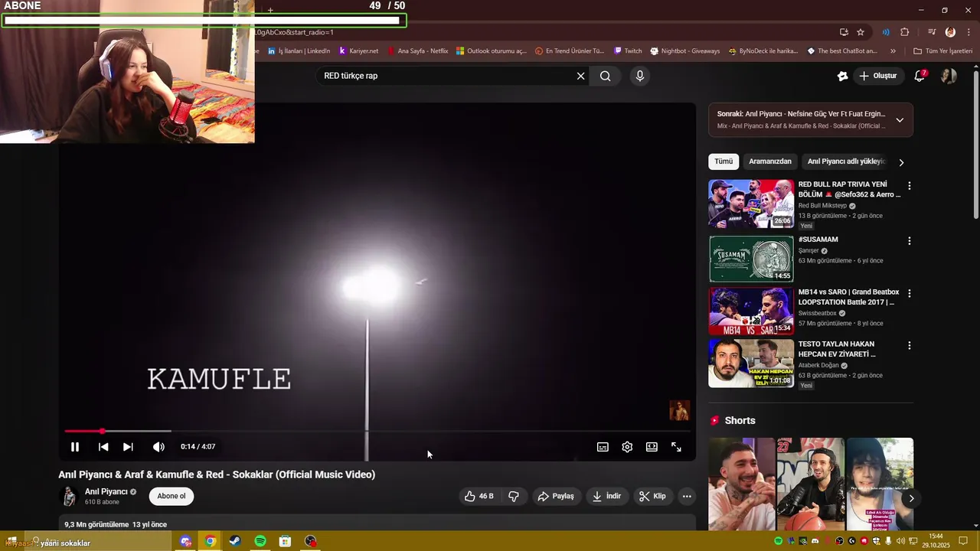
Task: Skip to next video in player
Action: [128, 447]
